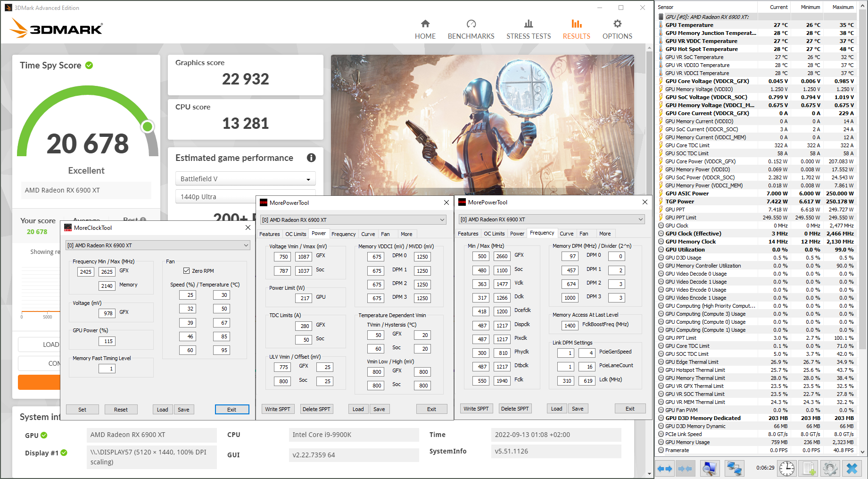Image resolution: width=868 pixels, height=479 pixels.
Task: Open sensor settings via the gear icon
Action: 830,469
